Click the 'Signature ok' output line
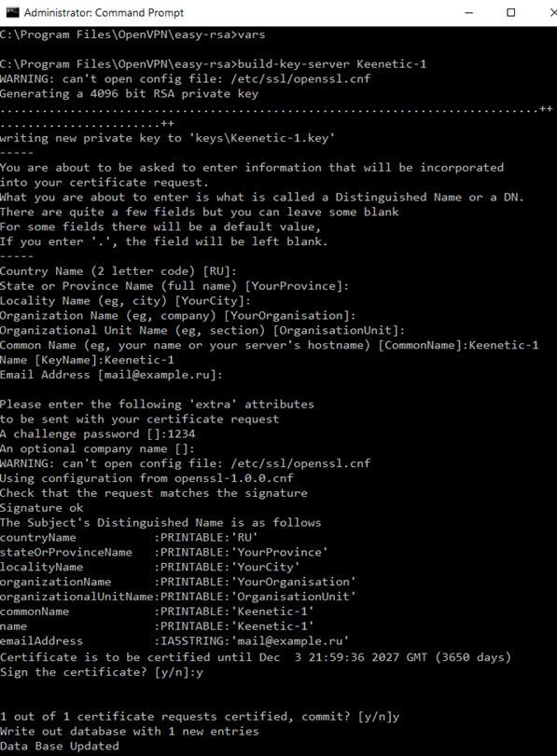 click(41, 508)
